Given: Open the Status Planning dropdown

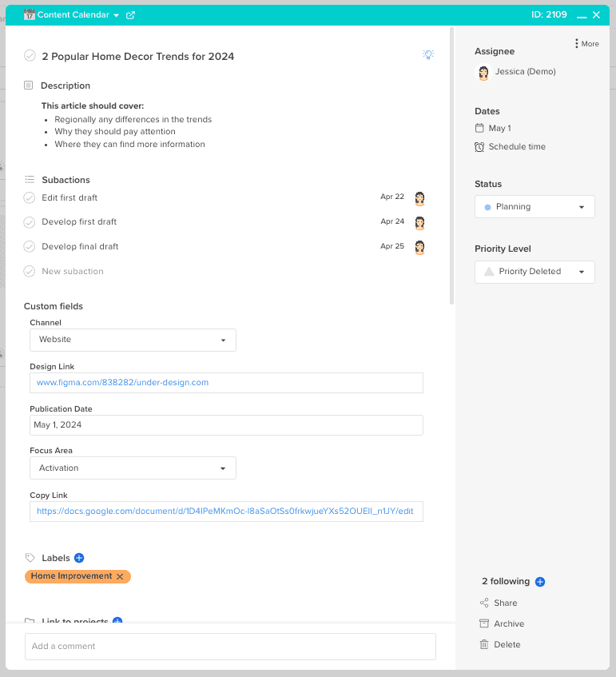Looking at the screenshot, I should point(535,207).
